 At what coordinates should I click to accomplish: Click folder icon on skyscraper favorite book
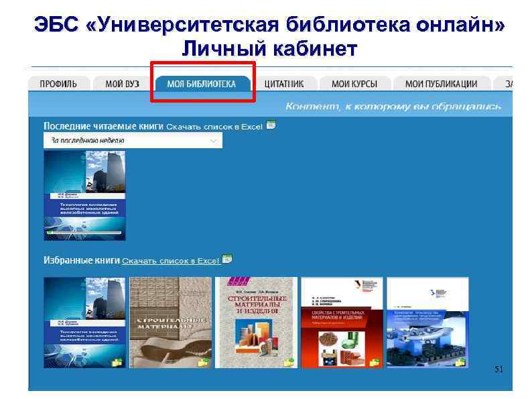click(x=117, y=362)
